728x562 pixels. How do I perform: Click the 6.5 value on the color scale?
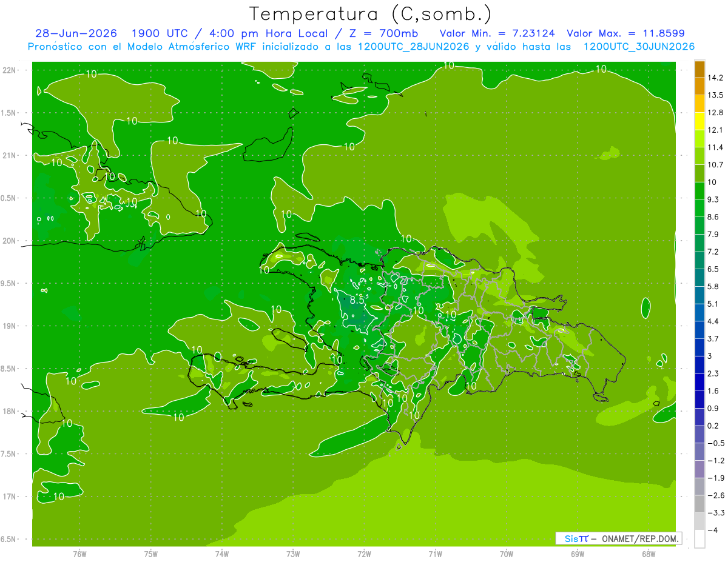tap(713, 269)
